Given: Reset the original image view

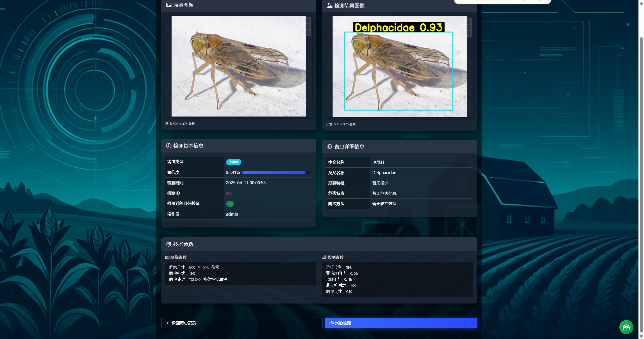Looking at the screenshot, I should pyautogui.click(x=307, y=32).
